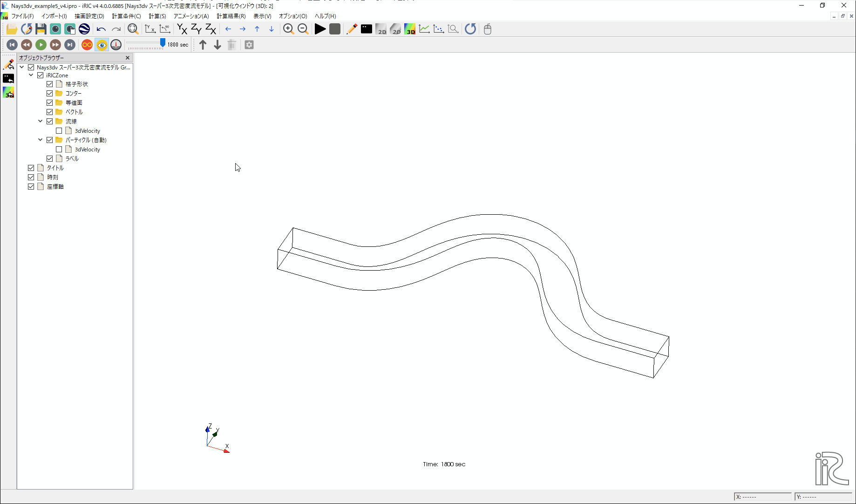
Task: Check the 3dVelocity box under パーティクル
Action: pos(59,150)
